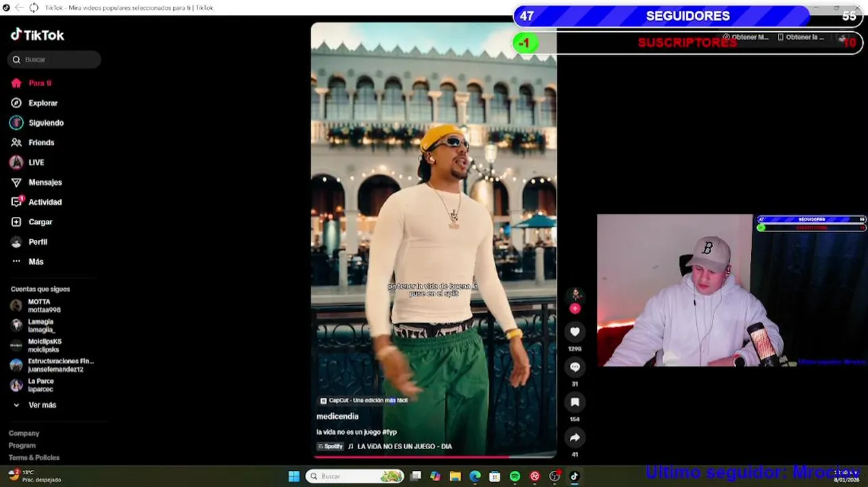Open Task View from taskbar
Image resolution: width=868 pixels, height=487 pixels.
click(416, 476)
